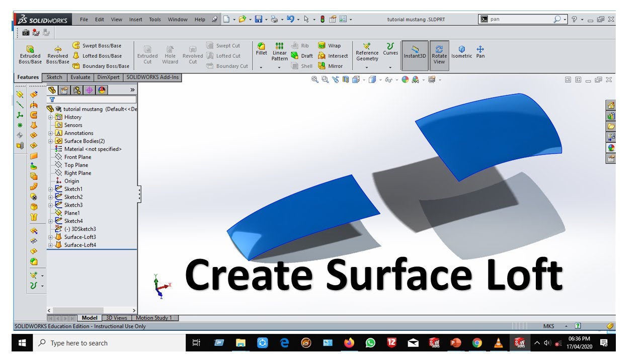644x362 pixels.
Task: Expand Surface-Loft3 feature node
Action: point(50,237)
